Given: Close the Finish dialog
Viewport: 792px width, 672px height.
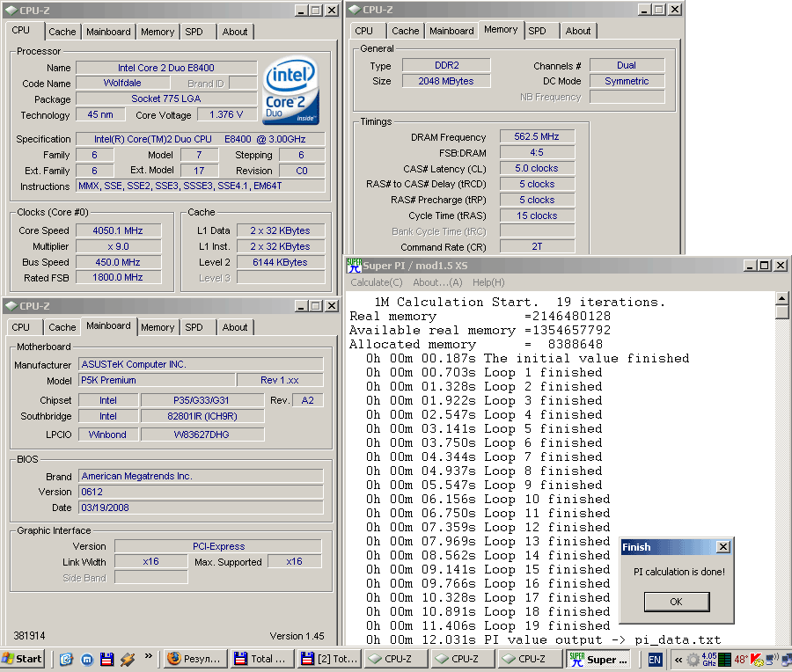Looking at the screenshot, I should (723, 547).
